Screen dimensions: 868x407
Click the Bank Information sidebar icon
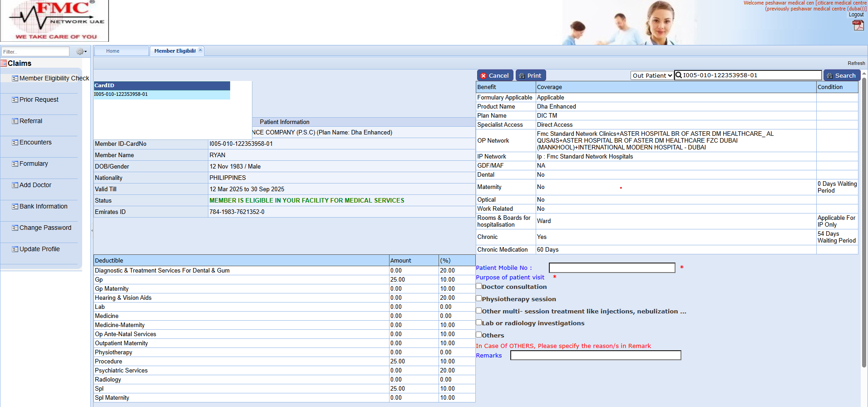[15, 207]
